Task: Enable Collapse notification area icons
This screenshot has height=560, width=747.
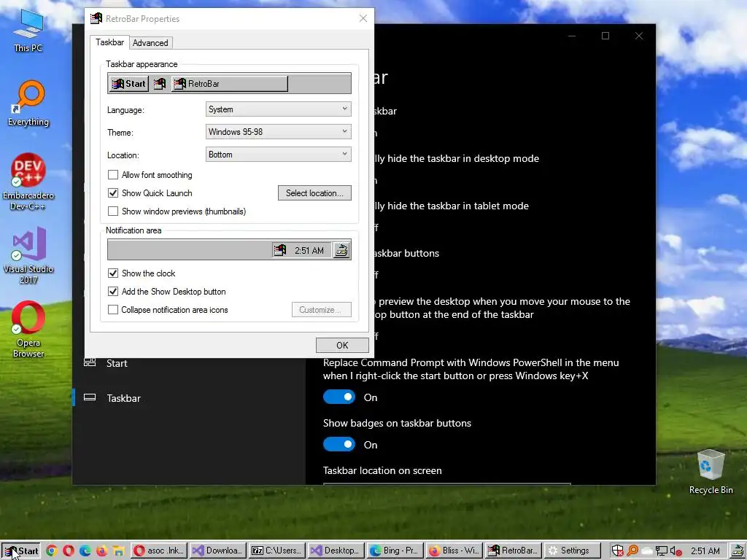Action: (x=113, y=309)
